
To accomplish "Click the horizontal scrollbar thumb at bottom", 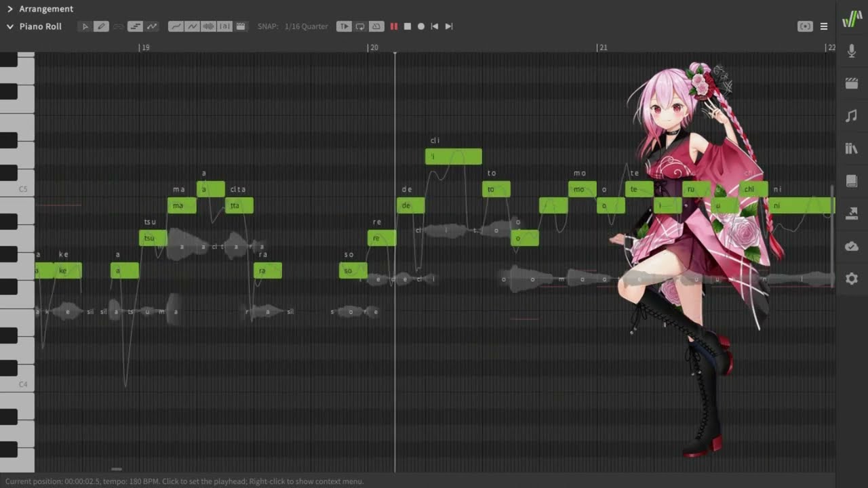I will tap(117, 469).
